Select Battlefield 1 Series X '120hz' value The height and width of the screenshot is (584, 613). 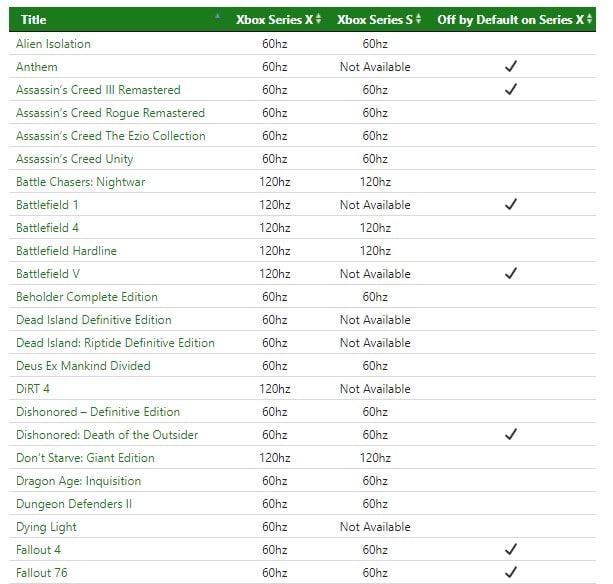[x=275, y=205]
